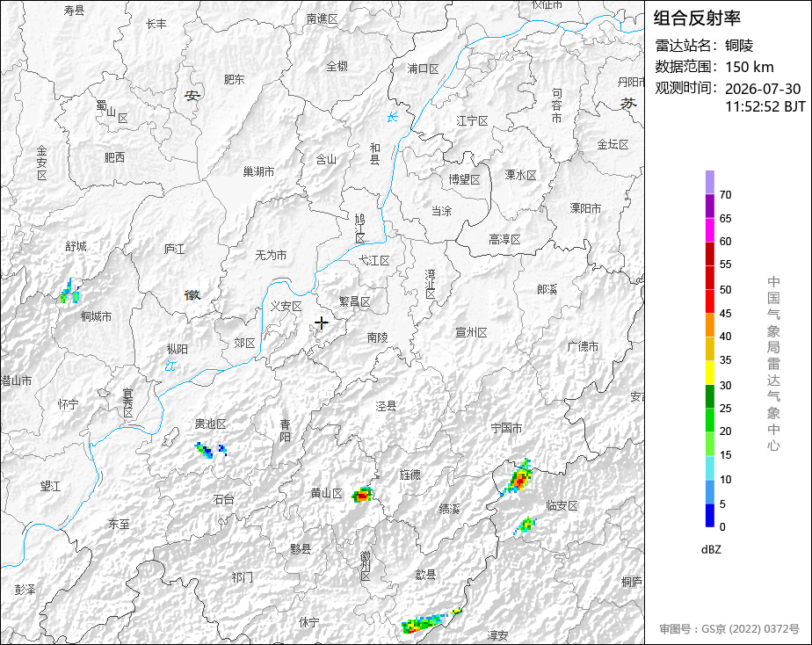Screen dimensions: 812x645
Task: Click the 宣州区 map label
Action: tap(471, 332)
